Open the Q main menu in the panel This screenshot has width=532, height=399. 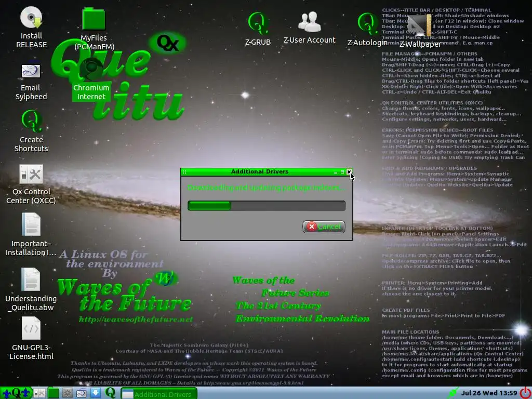coord(16,393)
